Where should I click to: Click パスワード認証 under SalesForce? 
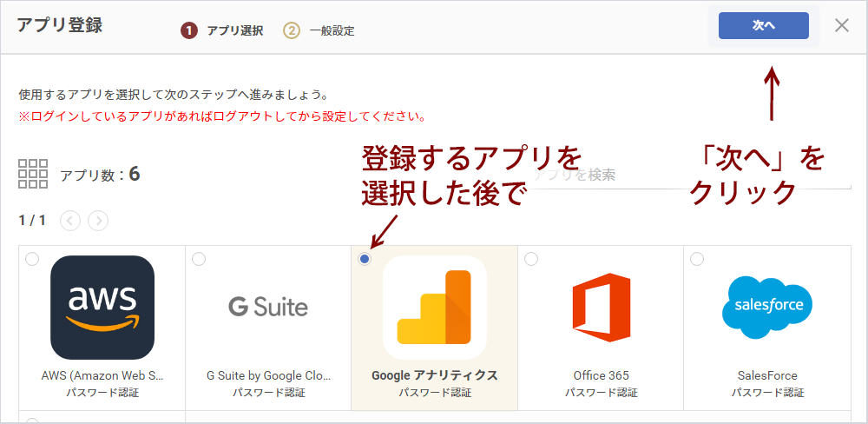click(x=767, y=393)
